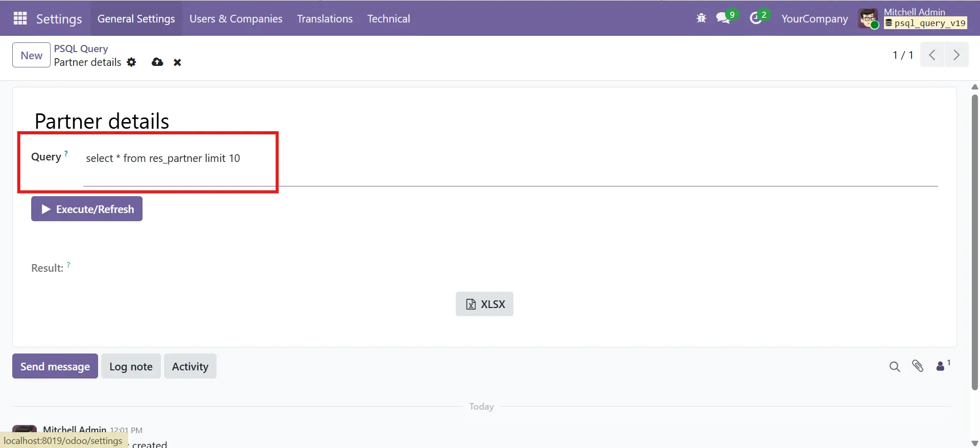This screenshot has width=980, height=448.
Task: Click the 1 / 1 pager counter
Action: tap(902, 55)
